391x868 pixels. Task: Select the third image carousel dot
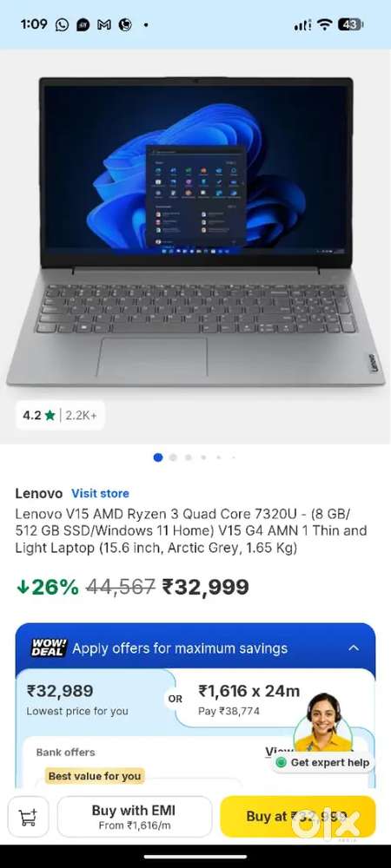189,457
